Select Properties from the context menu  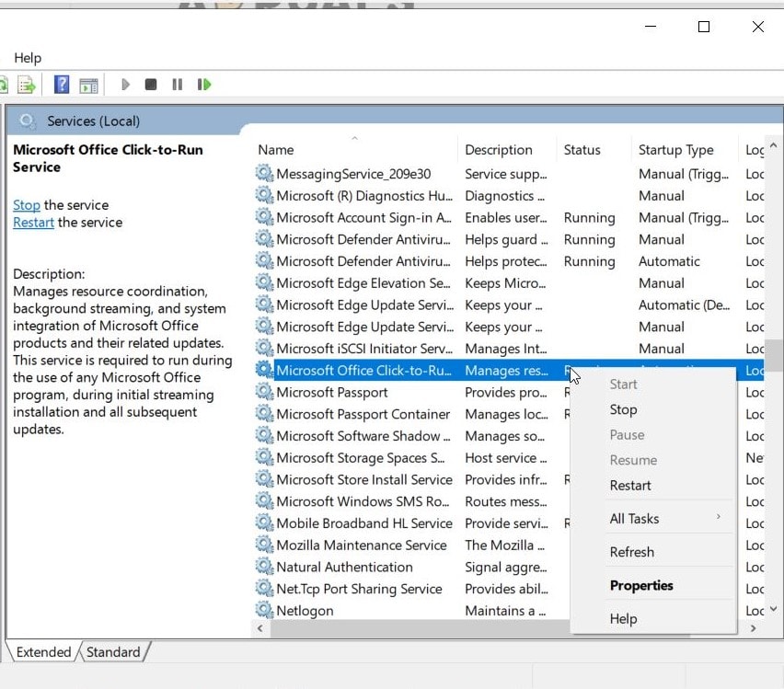(x=641, y=585)
